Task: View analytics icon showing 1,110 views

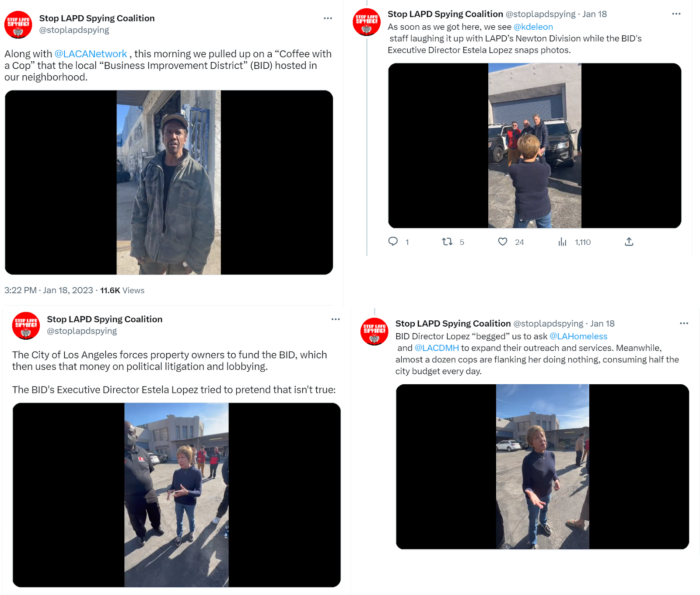Action: (562, 242)
